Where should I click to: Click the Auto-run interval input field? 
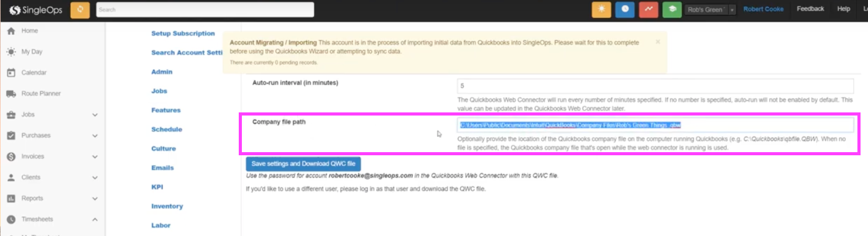(655, 86)
